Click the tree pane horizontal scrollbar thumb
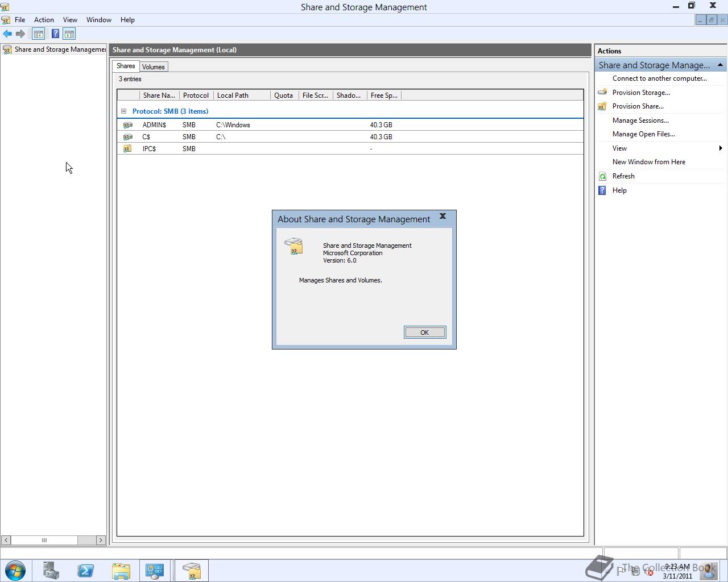 click(44, 540)
